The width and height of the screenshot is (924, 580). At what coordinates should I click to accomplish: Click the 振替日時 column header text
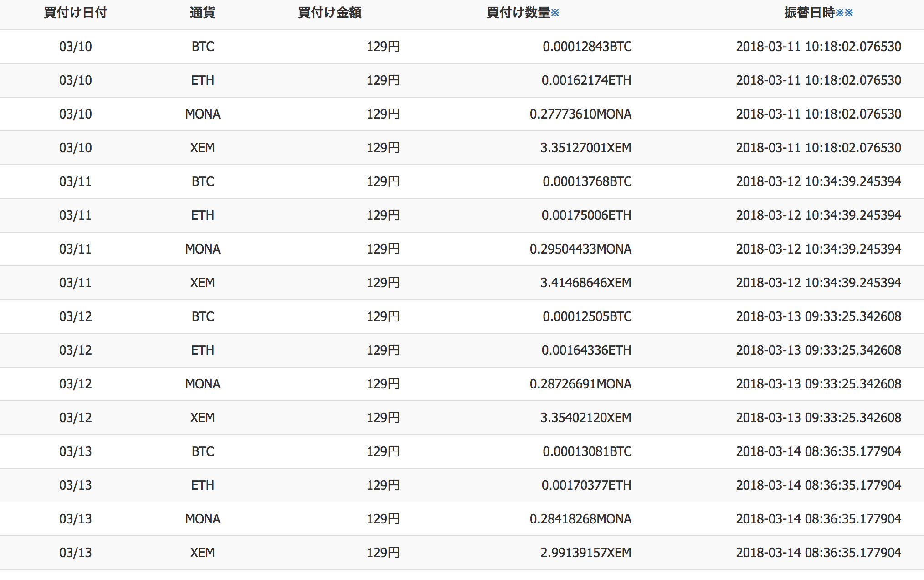point(809,13)
